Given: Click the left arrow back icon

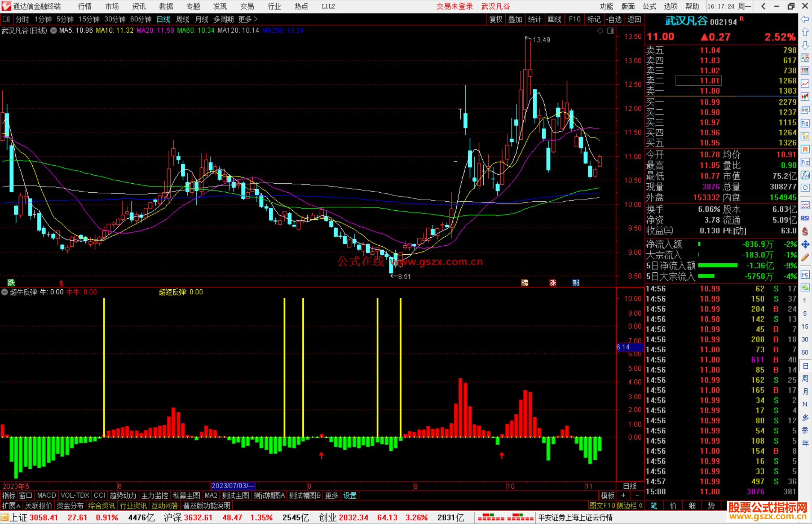Looking at the screenshot, I should (x=805, y=19).
